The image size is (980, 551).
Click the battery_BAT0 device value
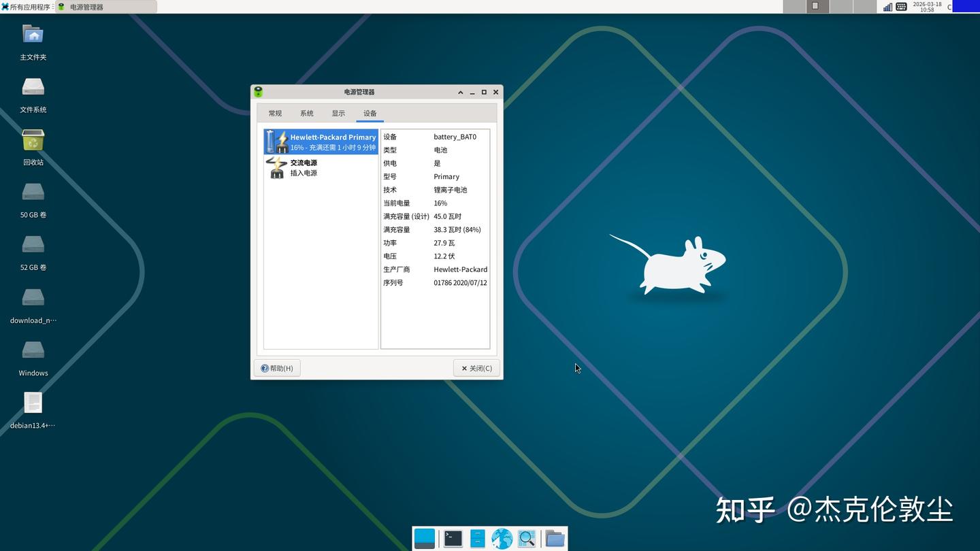pyautogui.click(x=455, y=137)
